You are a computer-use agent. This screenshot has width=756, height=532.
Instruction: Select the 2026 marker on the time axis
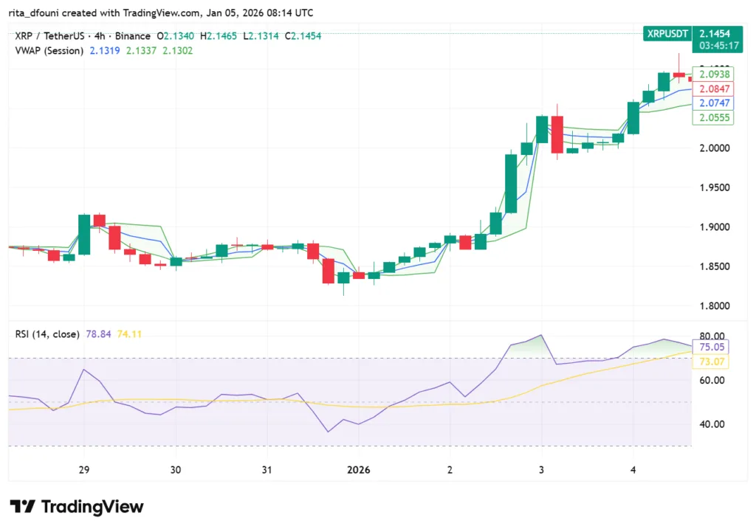point(360,469)
